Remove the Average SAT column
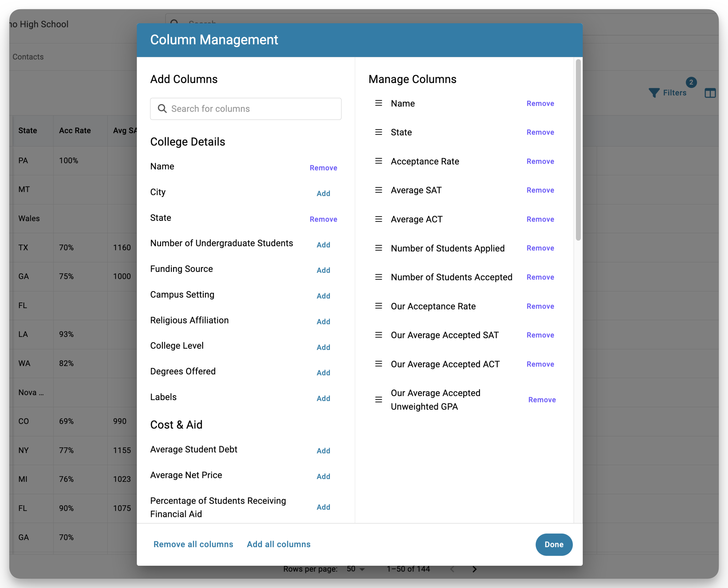 (x=539, y=189)
